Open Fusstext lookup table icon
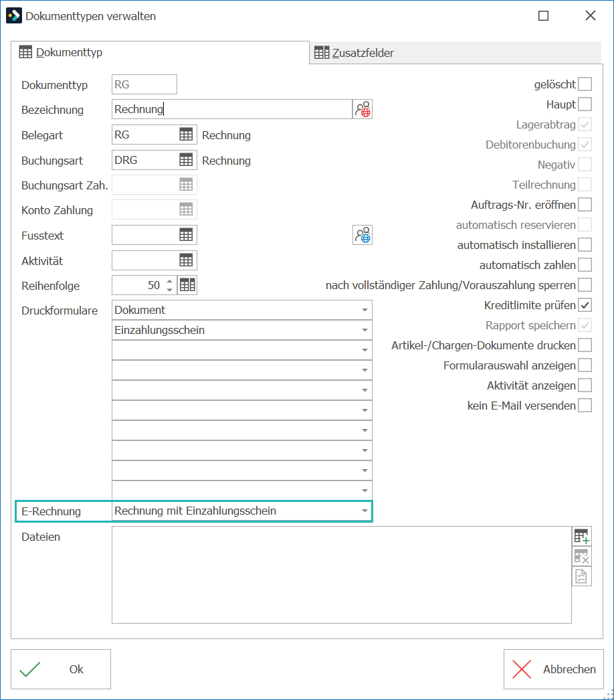This screenshot has width=614, height=700. point(186,236)
